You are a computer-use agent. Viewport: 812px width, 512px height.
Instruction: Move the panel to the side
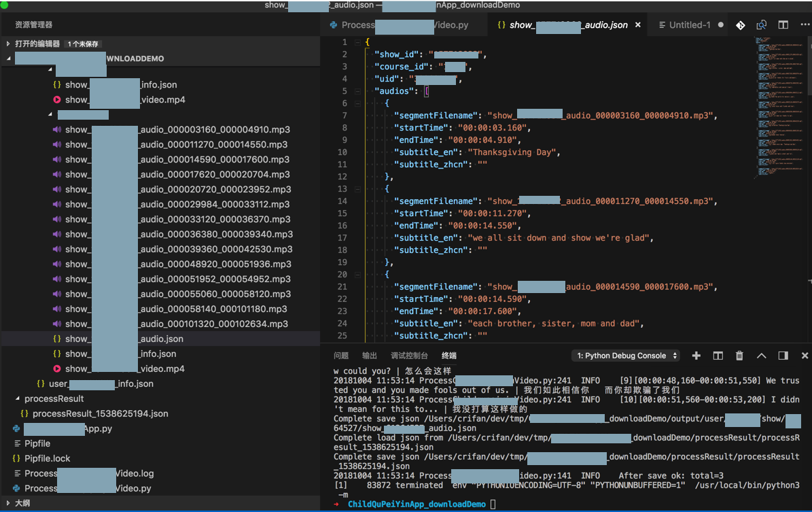pyautogui.click(x=783, y=356)
